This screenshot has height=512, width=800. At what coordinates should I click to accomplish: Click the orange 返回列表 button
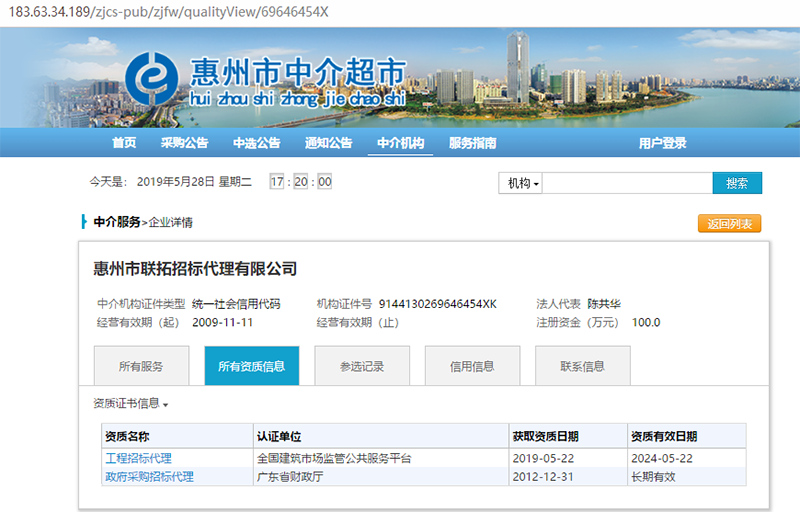point(729,224)
